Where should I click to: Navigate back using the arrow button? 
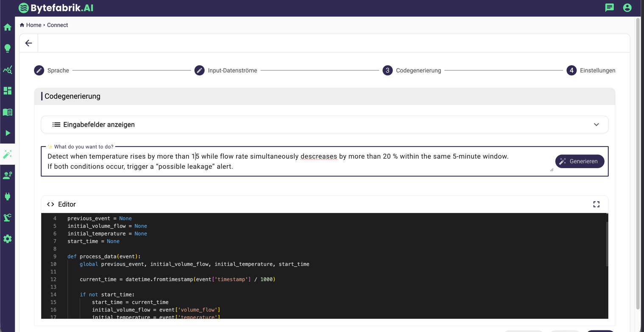pyautogui.click(x=28, y=43)
